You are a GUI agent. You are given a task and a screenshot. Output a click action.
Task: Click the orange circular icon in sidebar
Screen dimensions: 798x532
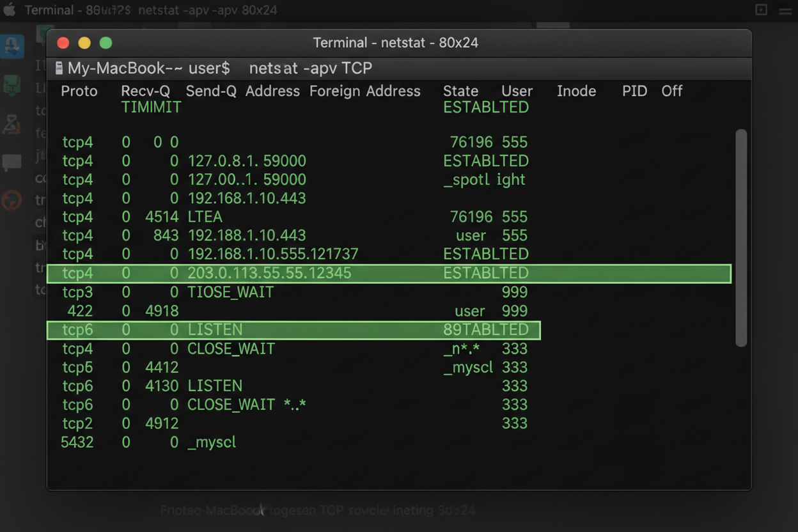coord(12,201)
